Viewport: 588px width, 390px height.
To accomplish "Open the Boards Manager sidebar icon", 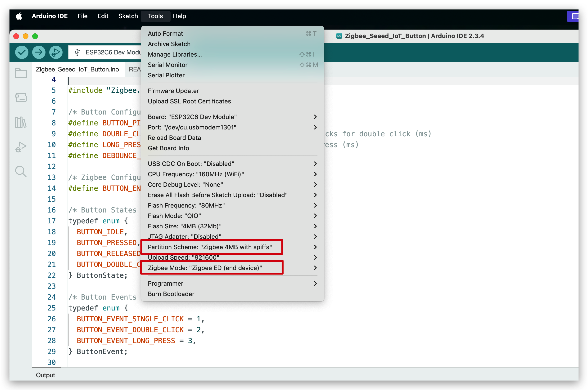I will (21, 97).
